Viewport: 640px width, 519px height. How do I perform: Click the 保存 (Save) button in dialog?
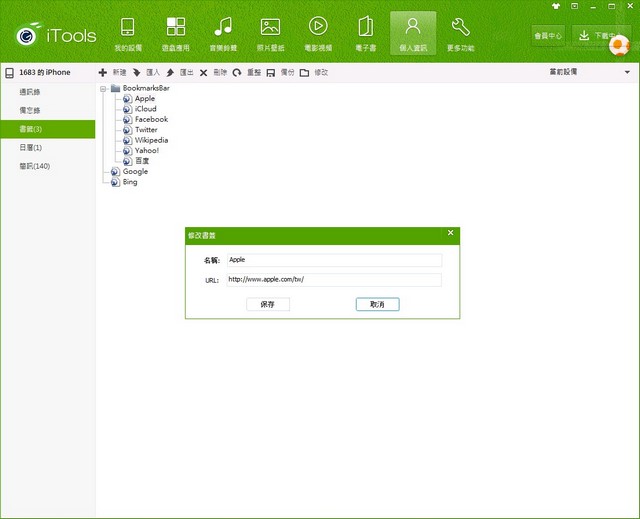267,304
